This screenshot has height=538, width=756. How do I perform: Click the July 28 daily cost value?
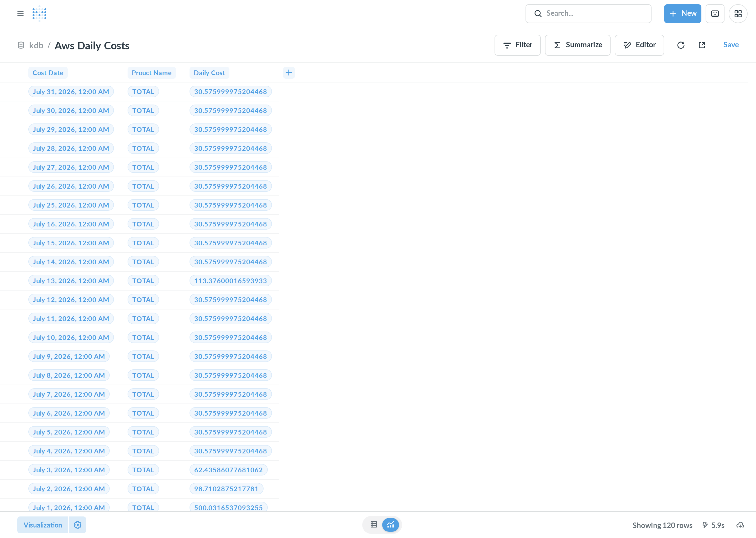click(230, 148)
